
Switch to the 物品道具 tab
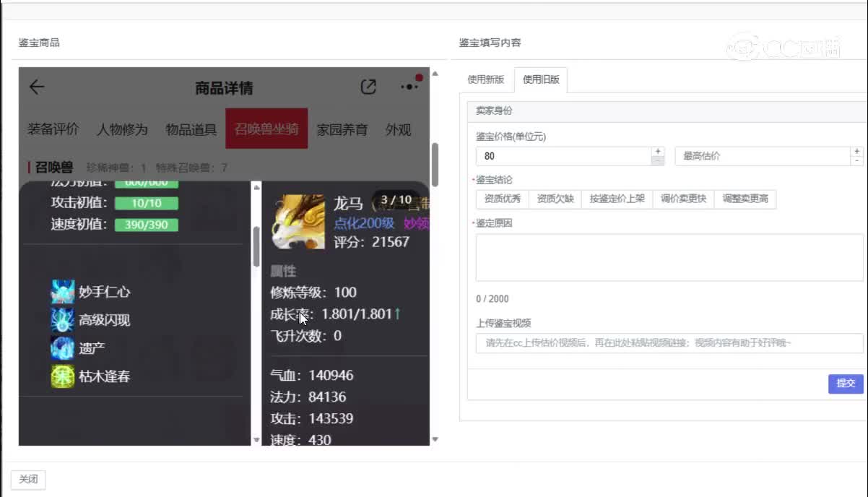pos(191,129)
